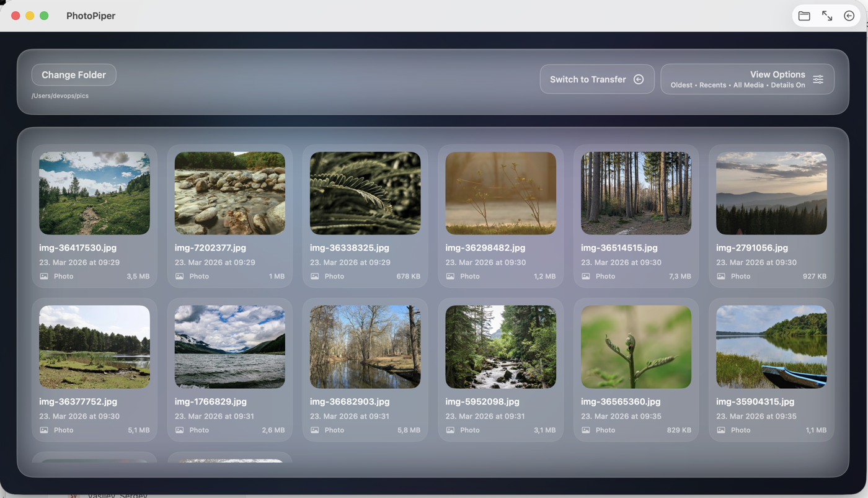The height and width of the screenshot is (498, 868).
Task: Toggle the Details On setting
Action: (787, 85)
